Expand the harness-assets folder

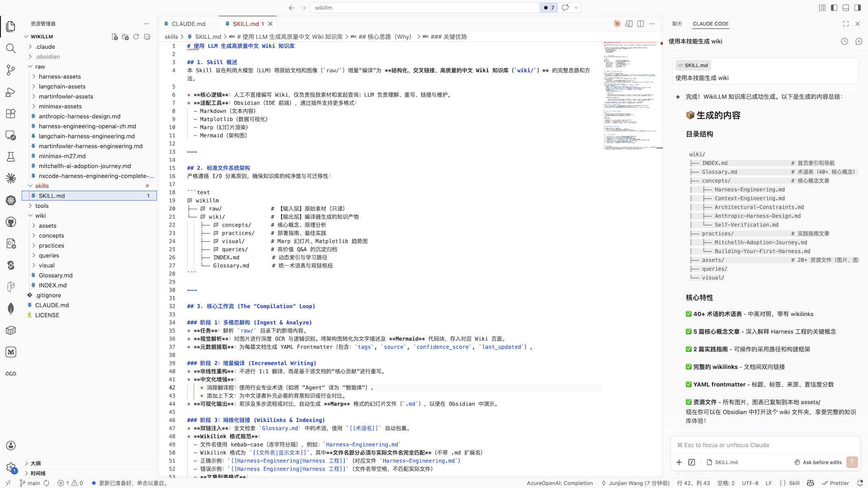(x=60, y=76)
